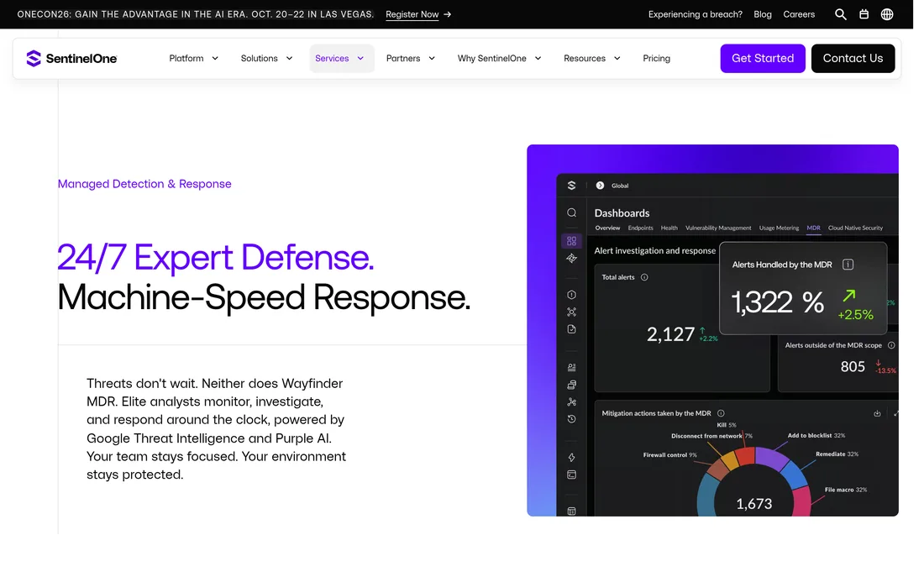924x577 pixels.
Task: Go home via the SentinelOne logo
Action: pos(72,59)
